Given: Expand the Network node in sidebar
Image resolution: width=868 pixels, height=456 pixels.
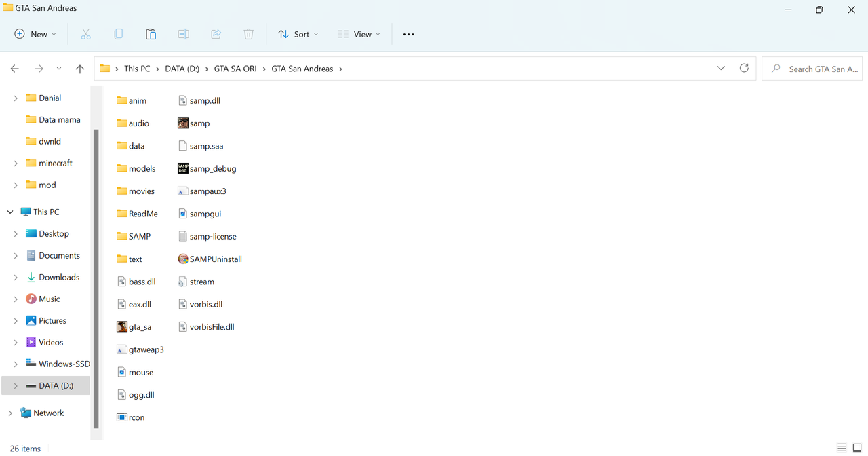Looking at the screenshot, I should (x=10, y=413).
